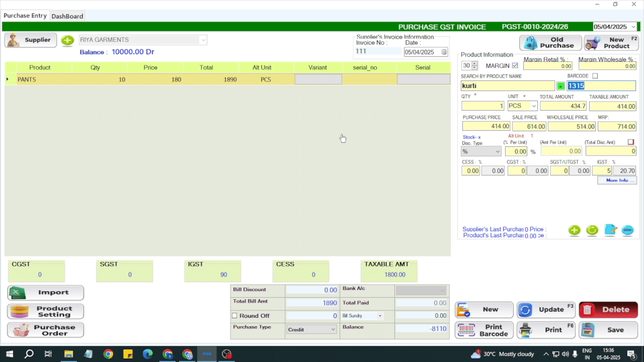Viewport: 644px width, 362px height.
Task: Click the Save button
Action: (608, 330)
